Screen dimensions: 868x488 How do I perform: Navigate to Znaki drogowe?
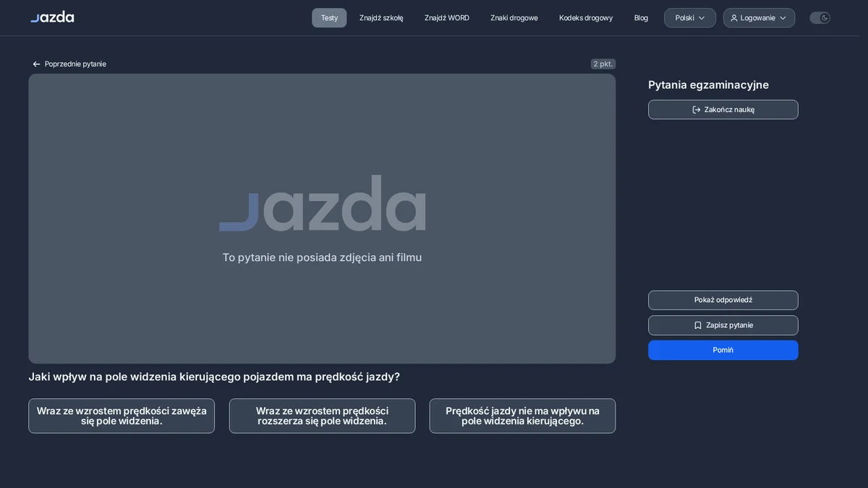(x=514, y=18)
